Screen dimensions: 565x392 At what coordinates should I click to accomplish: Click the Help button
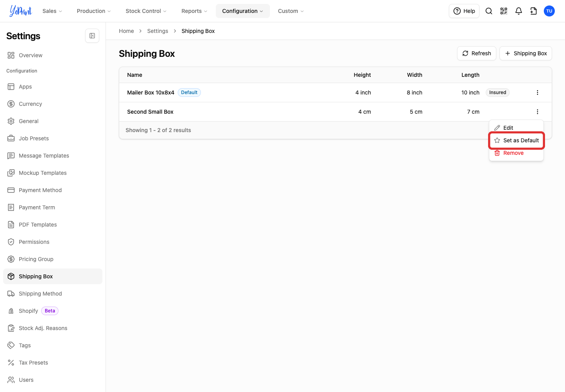[x=464, y=11]
